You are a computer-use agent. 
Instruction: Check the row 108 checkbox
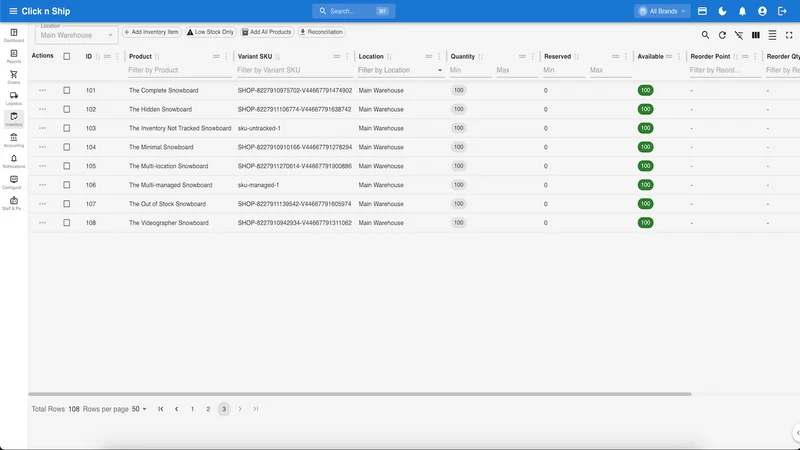click(x=67, y=222)
